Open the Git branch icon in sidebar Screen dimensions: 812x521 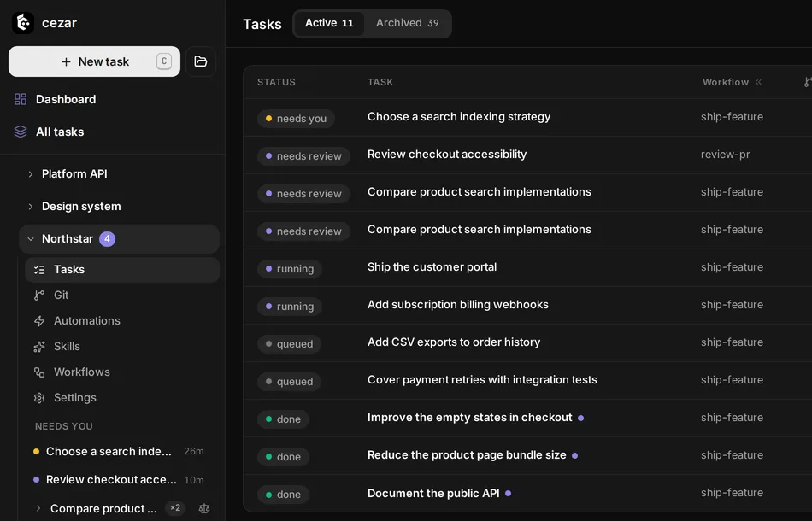point(38,295)
